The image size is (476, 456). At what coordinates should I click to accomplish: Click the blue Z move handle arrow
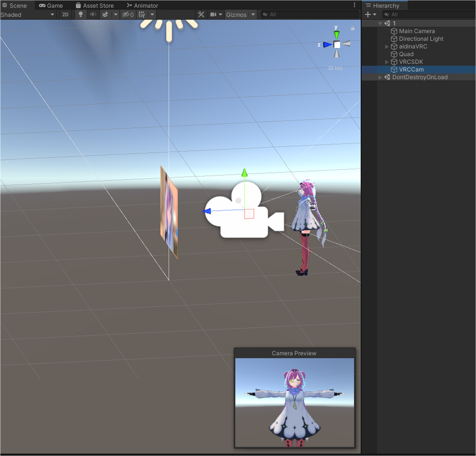click(207, 211)
